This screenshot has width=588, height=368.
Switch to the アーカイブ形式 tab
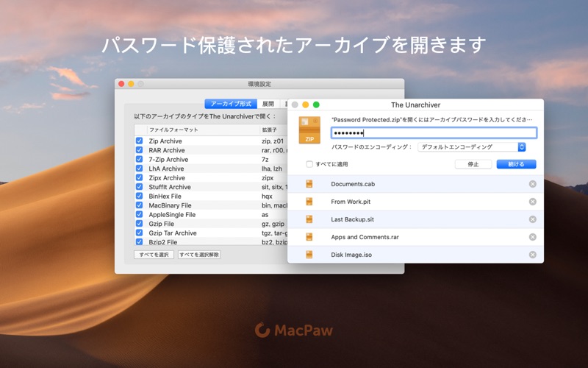click(231, 104)
